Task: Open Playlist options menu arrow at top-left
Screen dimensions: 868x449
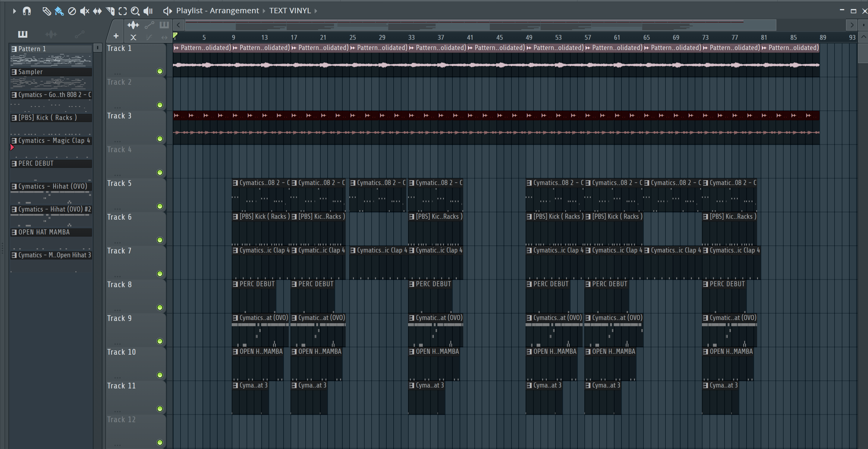Action: pyautogui.click(x=14, y=11)
